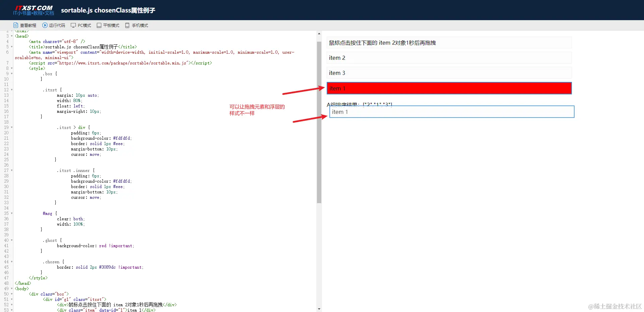Toggle the fold arrow at line 5
Image resolution: width=644 pixels, height=312 pixels.
pos(12,47)
